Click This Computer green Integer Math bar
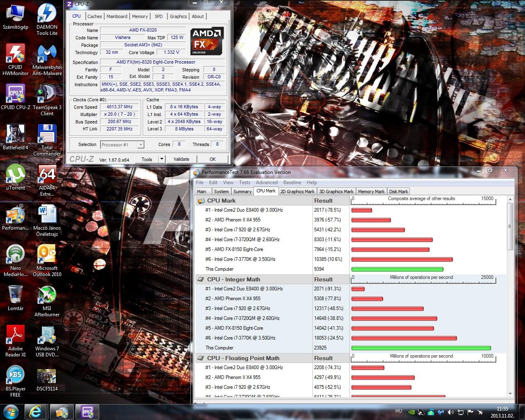Screen dimensions: 525x420 [421, 348]
